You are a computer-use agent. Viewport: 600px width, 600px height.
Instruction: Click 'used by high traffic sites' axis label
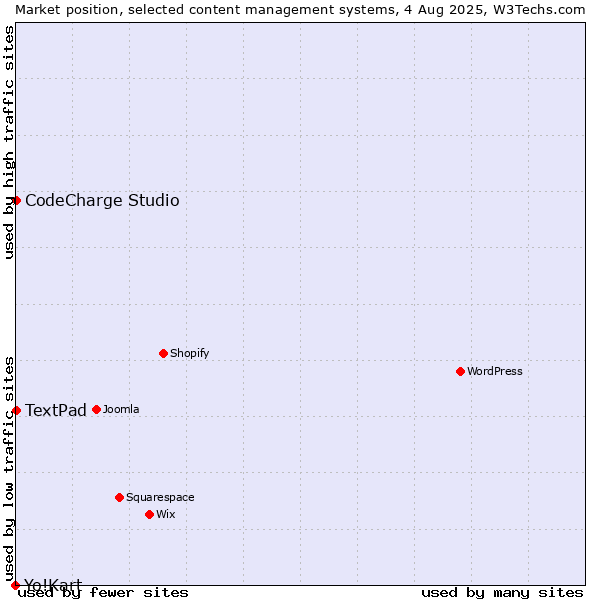click(x=9, y=142)
